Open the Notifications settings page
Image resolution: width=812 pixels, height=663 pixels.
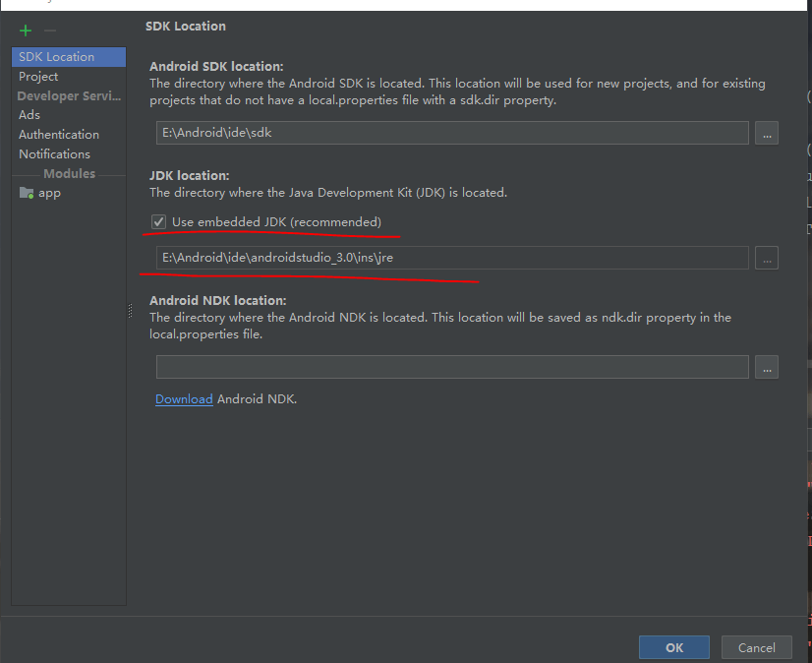point(53,153)
